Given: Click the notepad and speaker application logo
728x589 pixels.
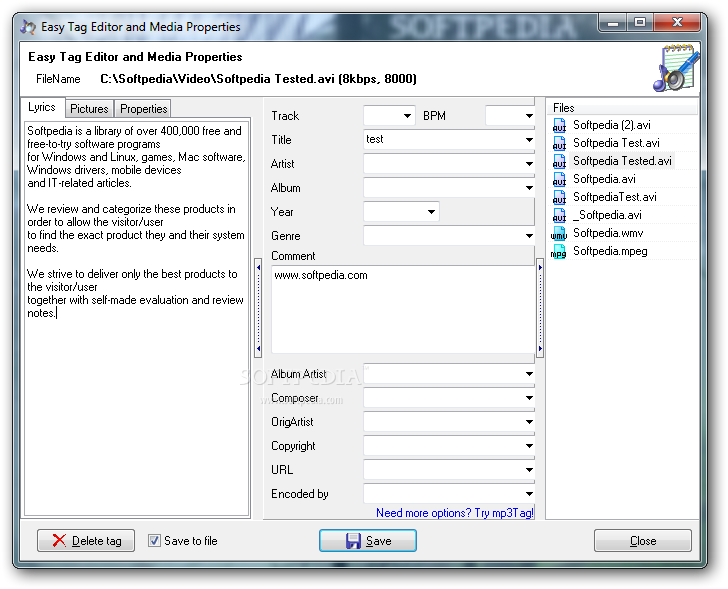Looking at the screenshot, I should click(676, 68).
